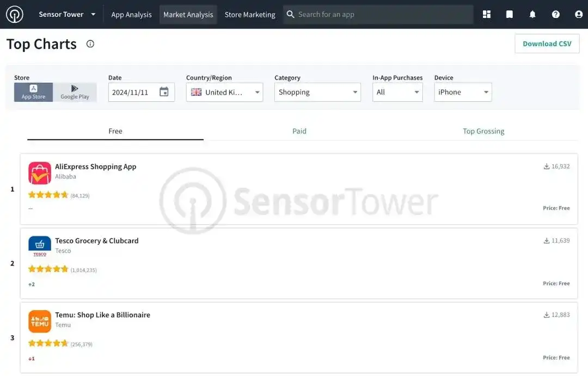
Task: Select the Free tab
Action: [x=115, y=131]
